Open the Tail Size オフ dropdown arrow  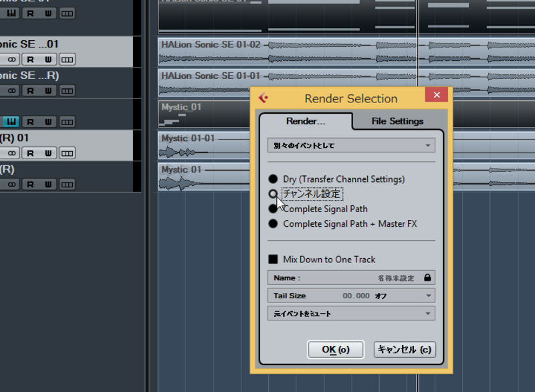(x=428, y=296)
